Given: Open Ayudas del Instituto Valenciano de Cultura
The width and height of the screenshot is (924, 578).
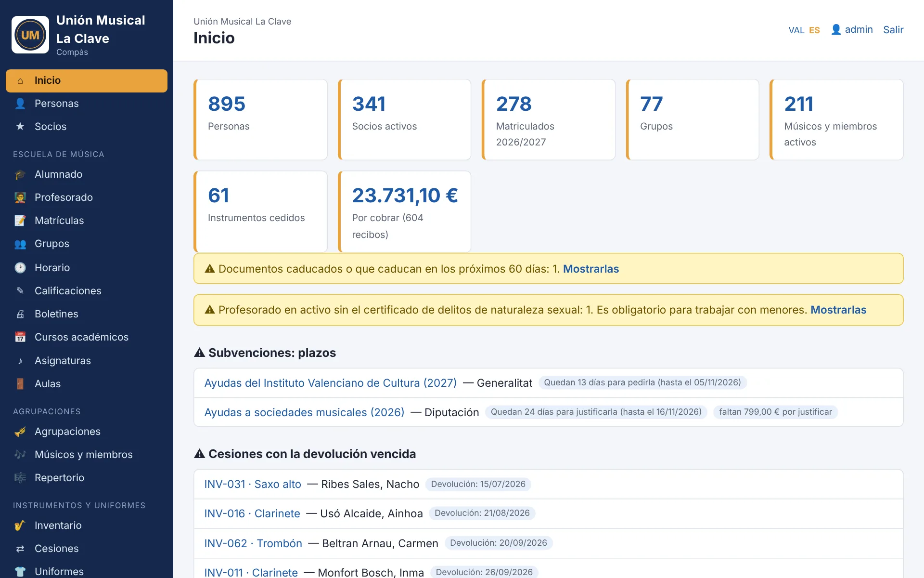Looking at the screenshot, I should tap(331, 383).
